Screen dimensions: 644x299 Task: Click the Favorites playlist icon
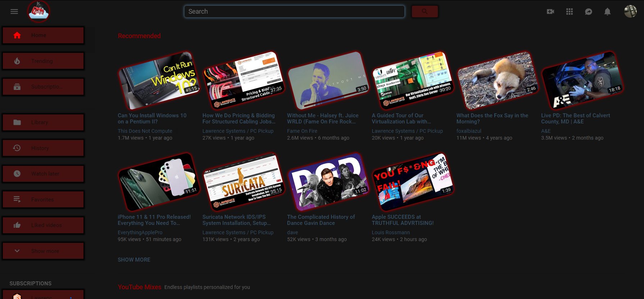(17, 199)
